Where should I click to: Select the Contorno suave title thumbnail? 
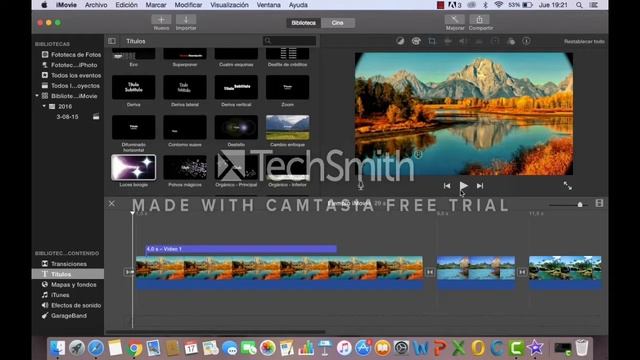(x=185, y=127)
